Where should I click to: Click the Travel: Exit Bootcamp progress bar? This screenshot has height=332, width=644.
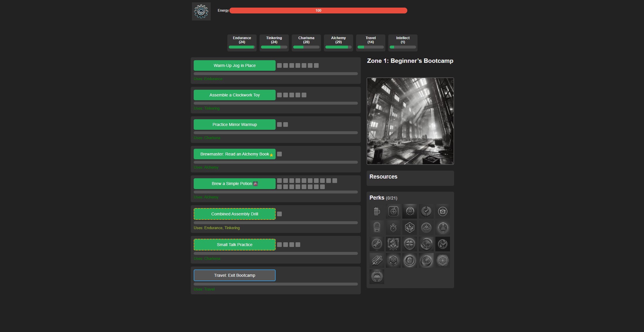point(276,284)
